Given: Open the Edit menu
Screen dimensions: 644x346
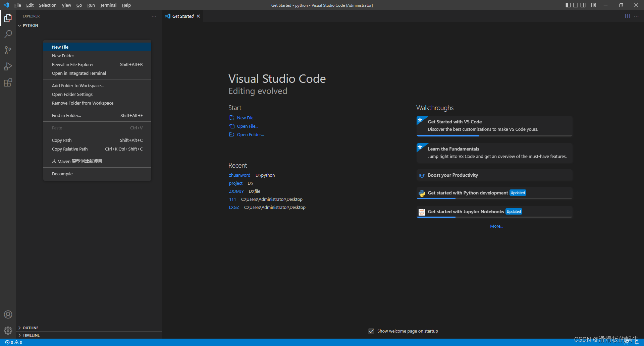Looking at the screenshot, I should (30, 5).
